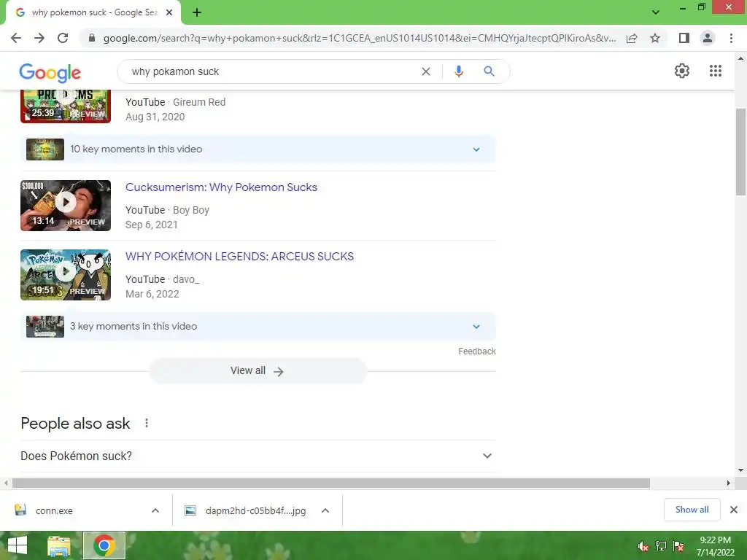Open the Chrome profile avatar menu
The height and width of the screenshot is (560, 747).
pyautogui.click(x=708, y=38)
